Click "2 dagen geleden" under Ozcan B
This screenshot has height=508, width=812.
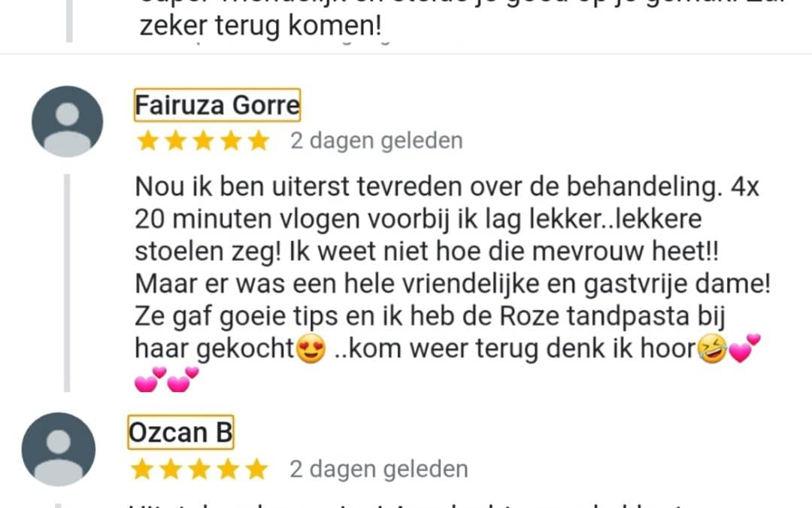379,469
